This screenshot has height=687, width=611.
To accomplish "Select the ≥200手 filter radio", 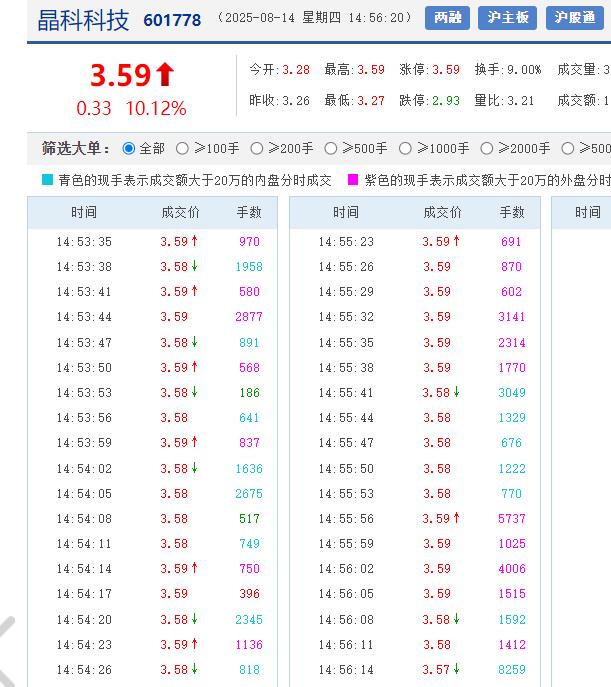I will point(257,149).
